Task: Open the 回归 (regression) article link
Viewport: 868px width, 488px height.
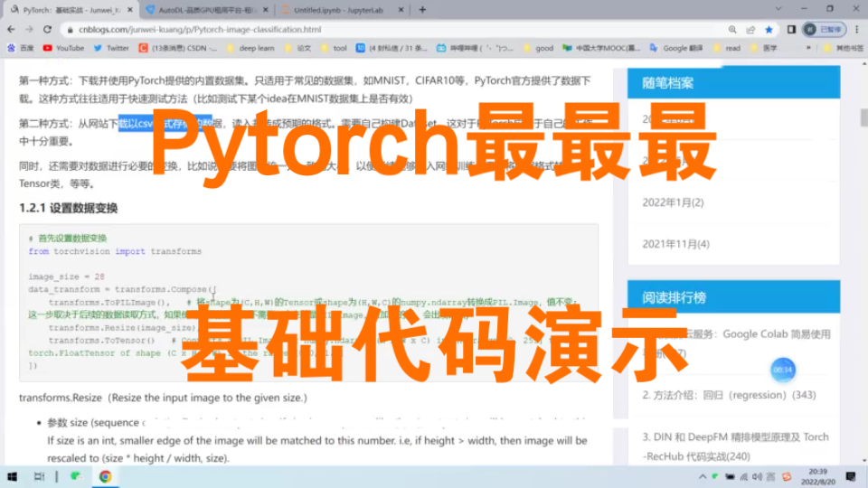Action: (729, 395)
